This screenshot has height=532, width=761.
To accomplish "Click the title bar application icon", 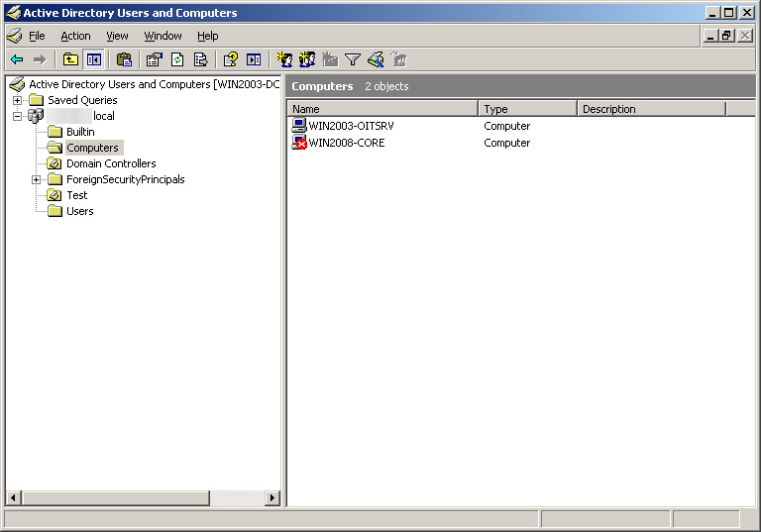I will [x=14, y=13].
